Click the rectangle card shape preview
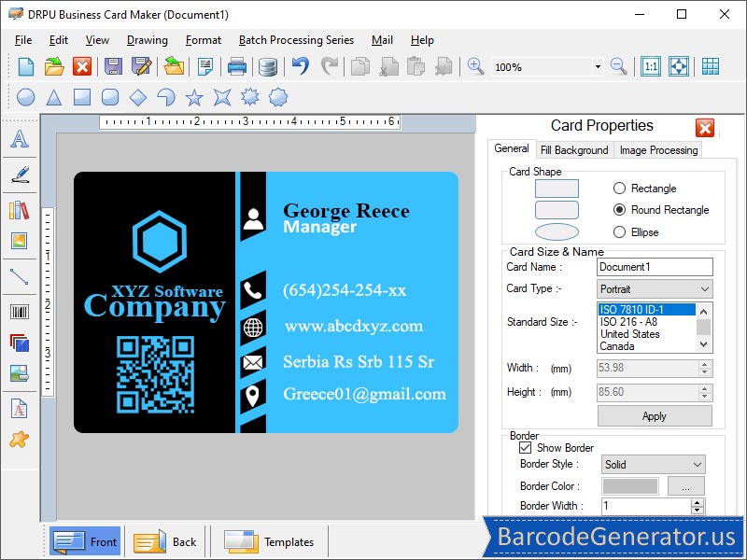Image resolution: width=747 pixels, height=560 pixels. [x=557, y=189]
